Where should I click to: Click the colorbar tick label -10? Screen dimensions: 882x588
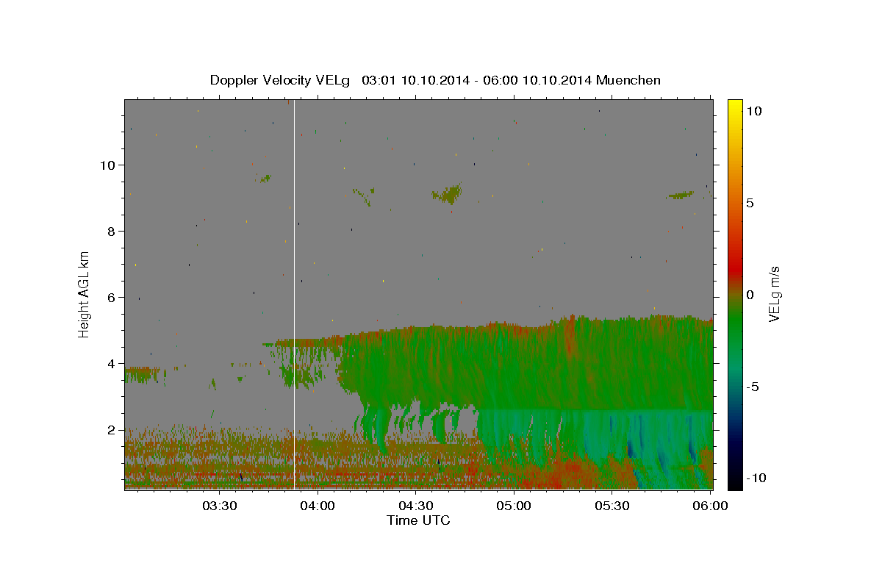pyautogui.click(x=756, y=478)
